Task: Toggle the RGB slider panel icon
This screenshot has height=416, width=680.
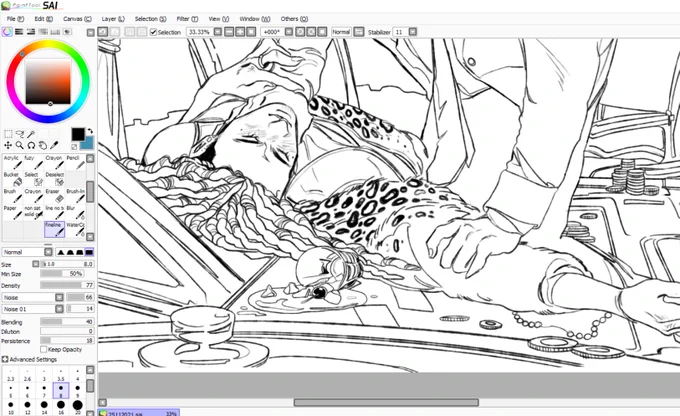Action: point(19,32)
